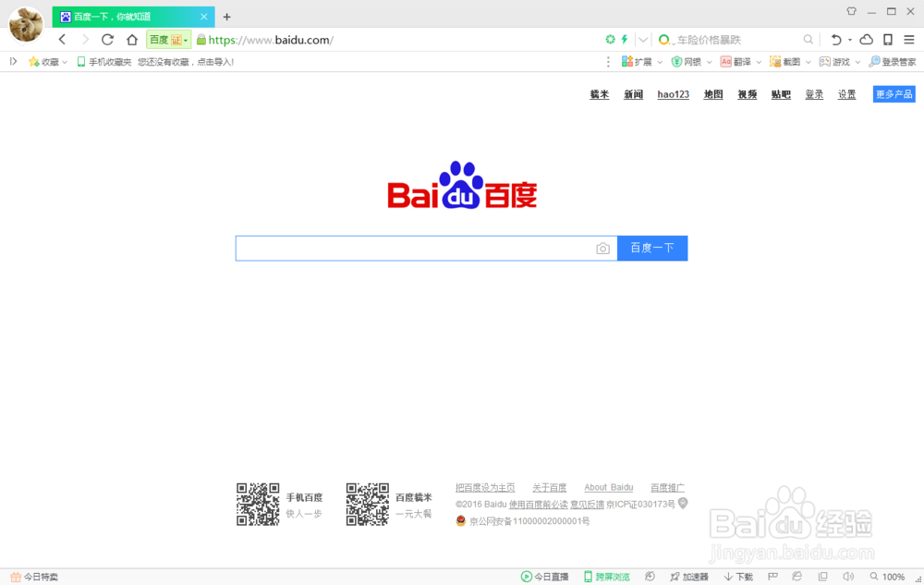Close the Baidu tab
The height and width of the screenshot is (585, 924).
204,17
